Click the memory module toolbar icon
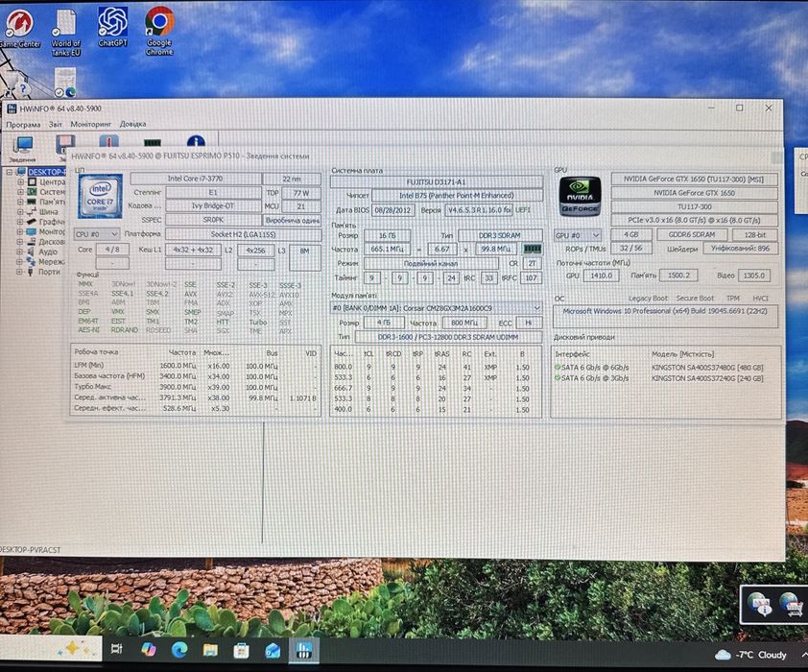Viewport: 808px width, 672px height. pos(153,142)
